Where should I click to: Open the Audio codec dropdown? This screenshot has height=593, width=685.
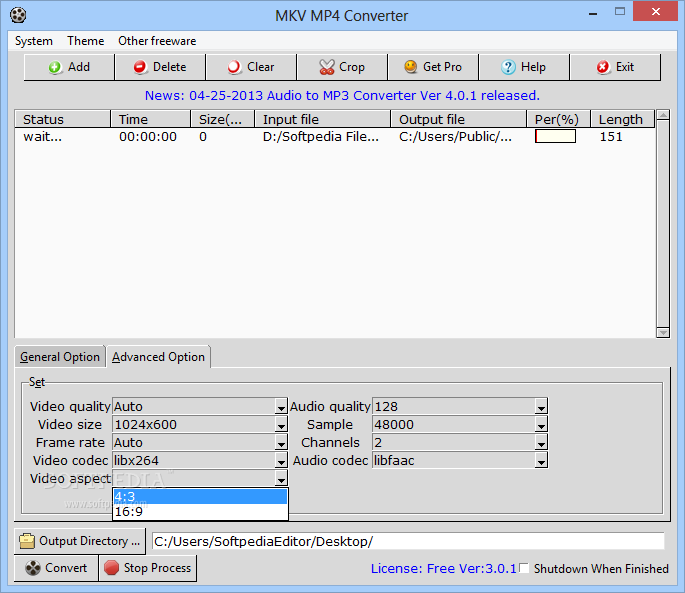tap(541, 461)
